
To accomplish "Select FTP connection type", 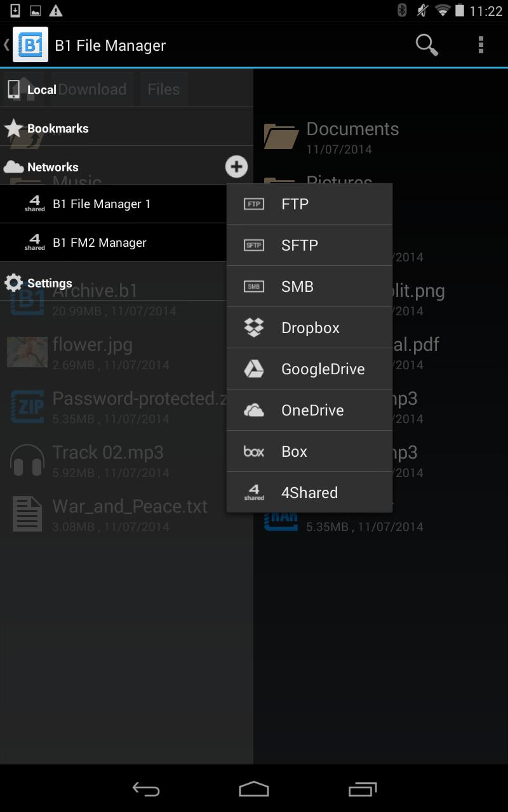I will tap(309, 204).
